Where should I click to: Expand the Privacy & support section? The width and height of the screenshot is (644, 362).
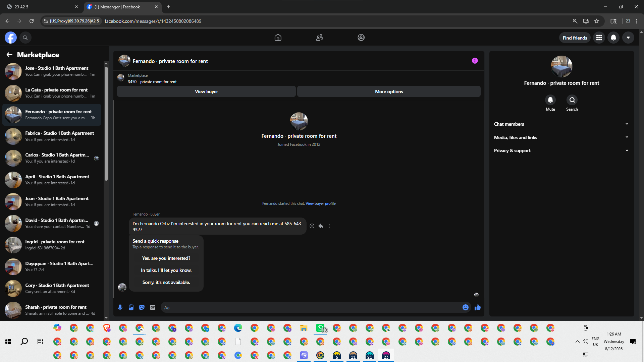pyautogui.click(x=561, y=150)
